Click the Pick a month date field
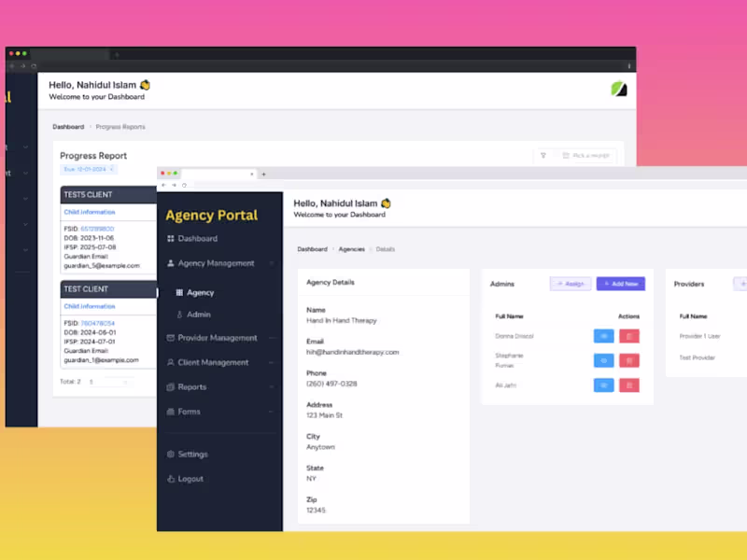747x560 pixels. click(586, 156)
